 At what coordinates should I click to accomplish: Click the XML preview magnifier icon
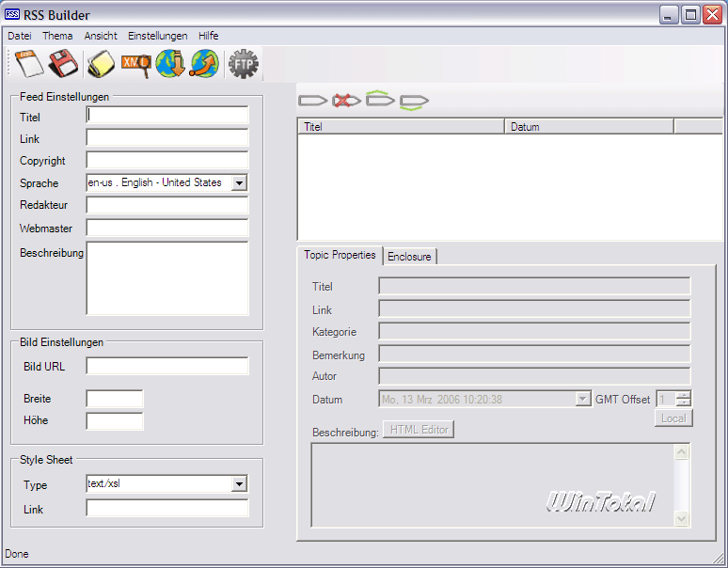pos(136,65)
